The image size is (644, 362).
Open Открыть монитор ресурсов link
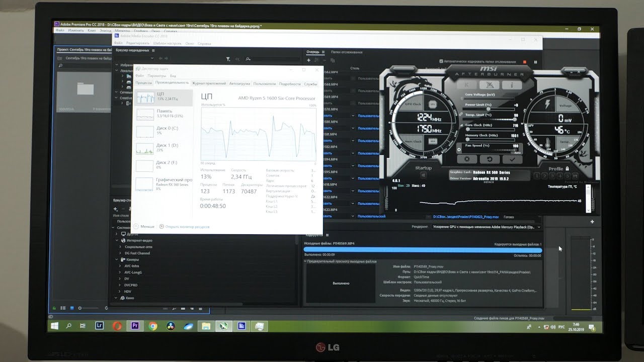[x=184, y=227]
